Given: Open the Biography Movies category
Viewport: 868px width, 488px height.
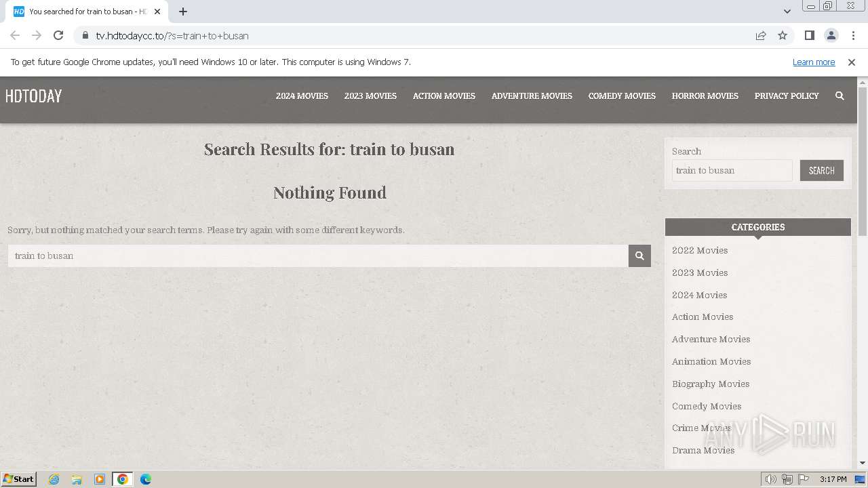Looking at the screenshot, I should pos(711,384).
